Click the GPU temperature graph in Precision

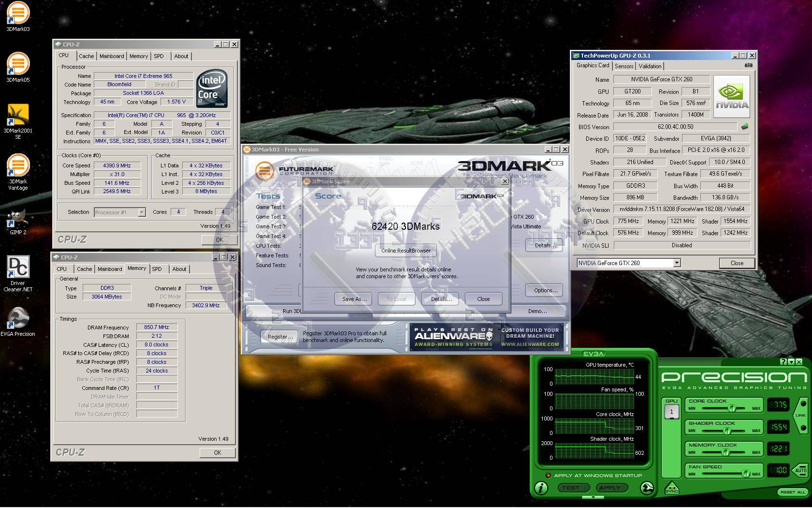click(594, 376)
